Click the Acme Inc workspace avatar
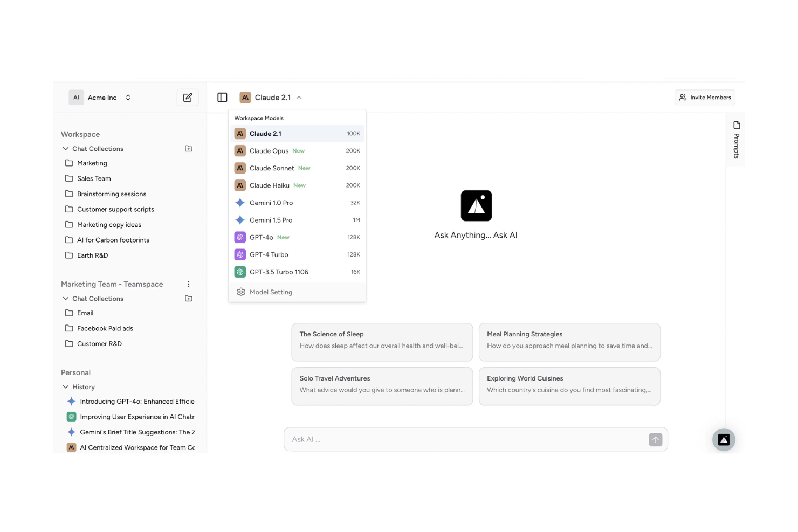This screenshot has width=798, height=532. 76,98
